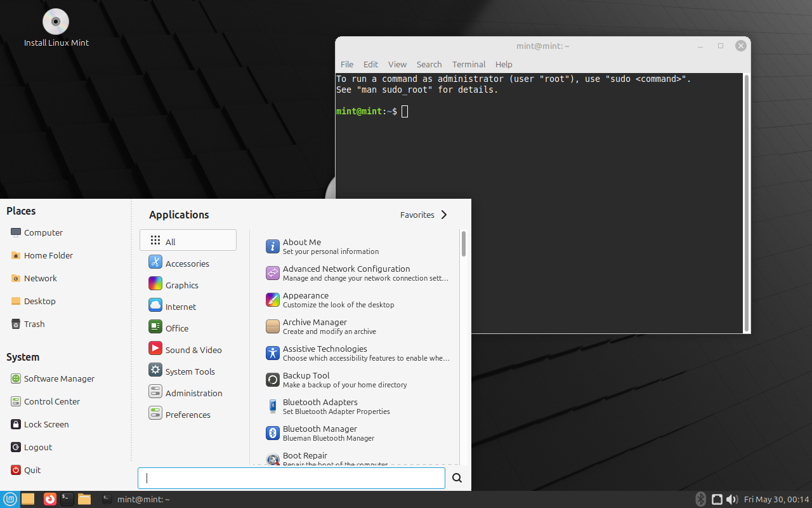Screen dimensions: 812x508
Task: Click the menu search text field
Action: [291, 478]
